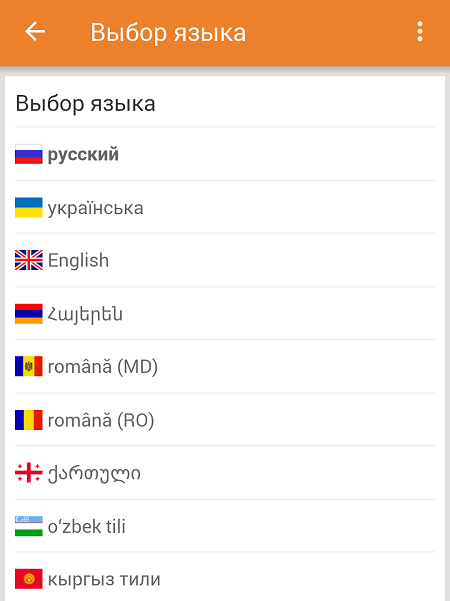Tap the Russian flag icon
450x601 pixels.
29,154
